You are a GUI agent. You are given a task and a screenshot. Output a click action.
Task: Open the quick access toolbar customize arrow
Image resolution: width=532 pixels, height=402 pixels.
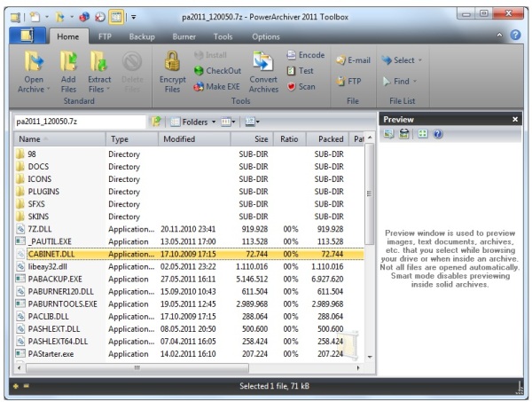pyautogui.click(x=134, y=17)
